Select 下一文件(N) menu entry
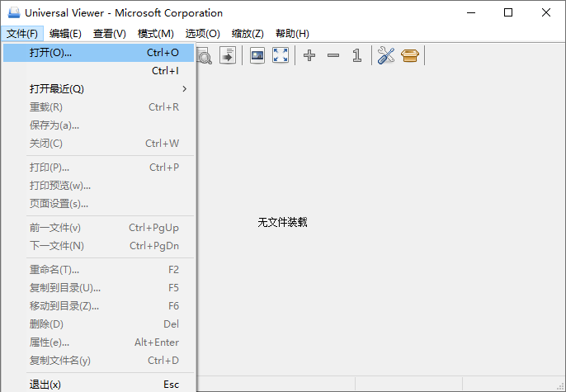This screenshot has height=392, width=566. tap(98, 246)
